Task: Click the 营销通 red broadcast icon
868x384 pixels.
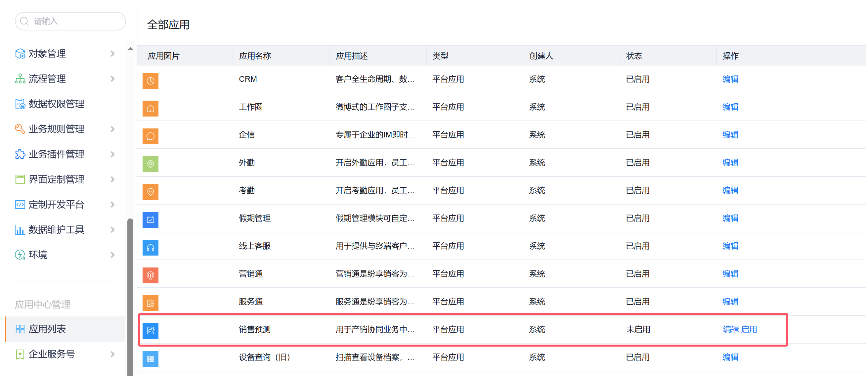Action: pos(150,275)
